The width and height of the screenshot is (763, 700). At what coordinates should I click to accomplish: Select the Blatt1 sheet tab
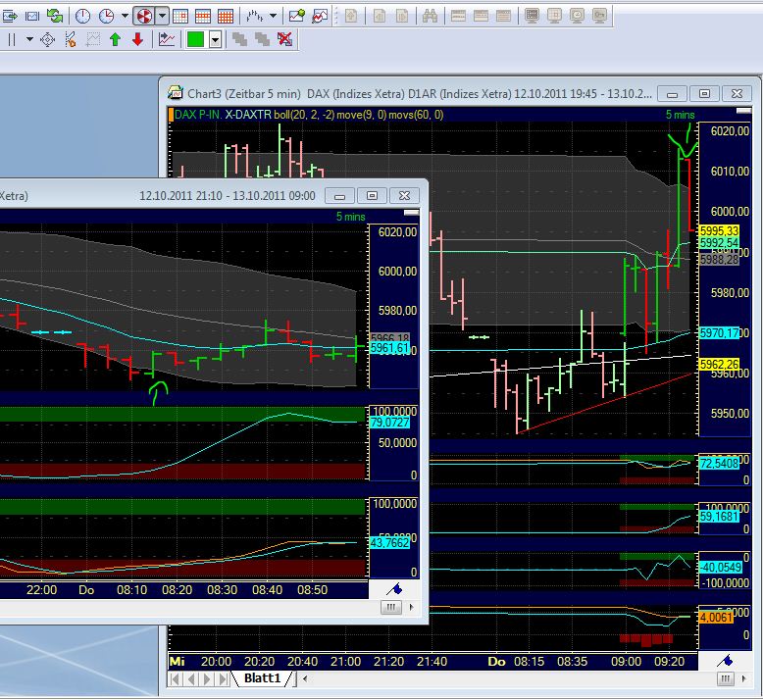click(262, 678)
